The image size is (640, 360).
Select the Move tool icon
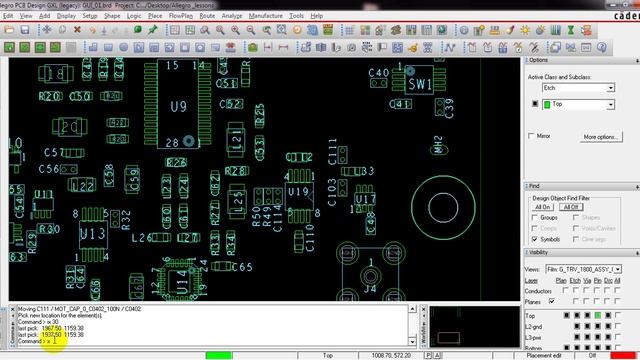tap(47, 30)
